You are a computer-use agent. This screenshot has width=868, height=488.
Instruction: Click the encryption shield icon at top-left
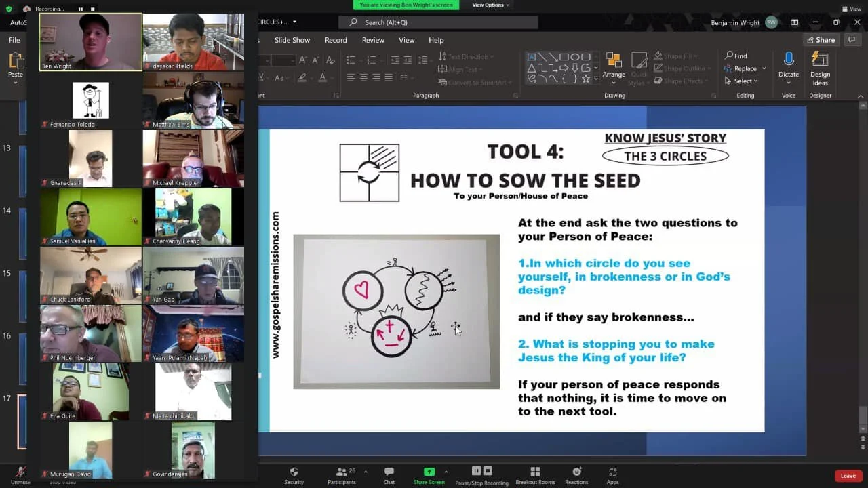9,9
